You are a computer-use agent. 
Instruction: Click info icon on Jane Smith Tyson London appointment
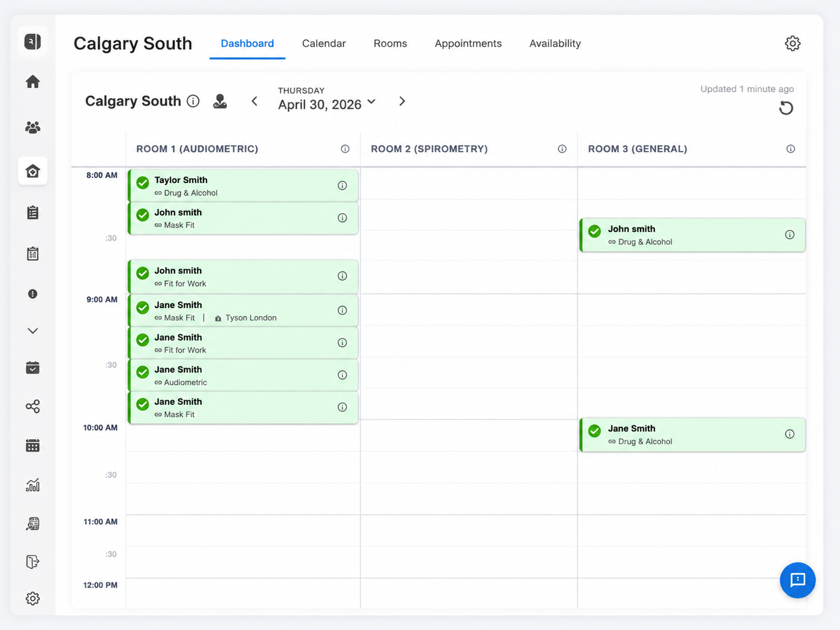click(342, 310)
